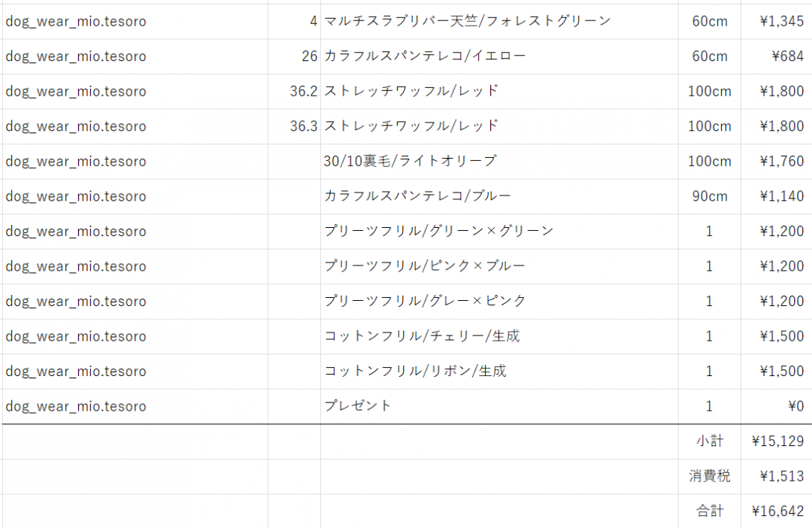Image resolution: width=812 pixels, height=528 pixels.
Task: Click the 小計 label cell
Action: pyautogui.click(x=710, y=442)
